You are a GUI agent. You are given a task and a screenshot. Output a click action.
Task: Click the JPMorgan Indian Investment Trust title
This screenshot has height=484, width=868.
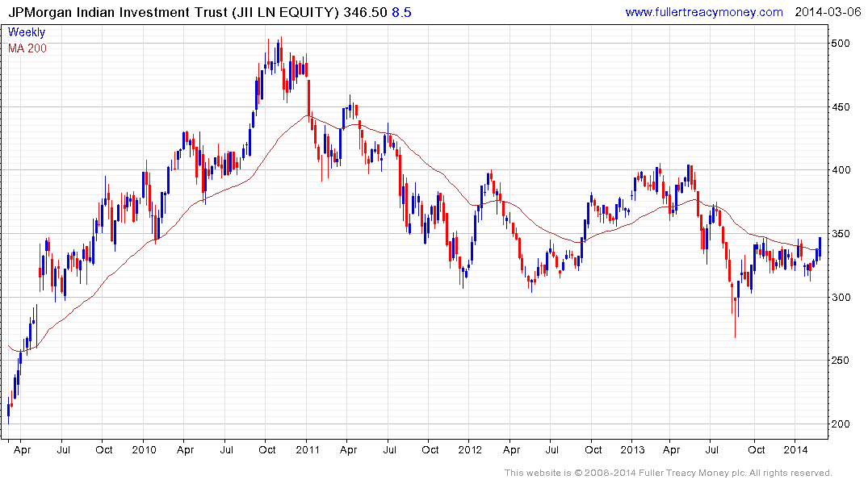point(173,12)
